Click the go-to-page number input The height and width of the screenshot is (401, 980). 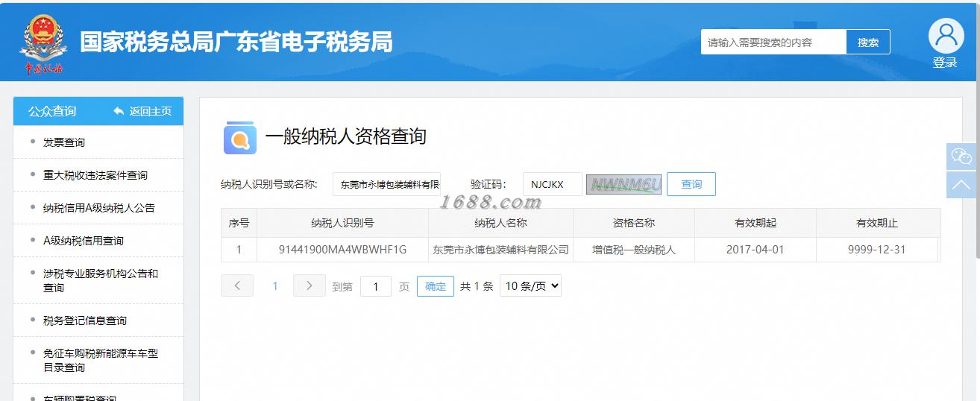pyautogui.click(x=376, y=286)
